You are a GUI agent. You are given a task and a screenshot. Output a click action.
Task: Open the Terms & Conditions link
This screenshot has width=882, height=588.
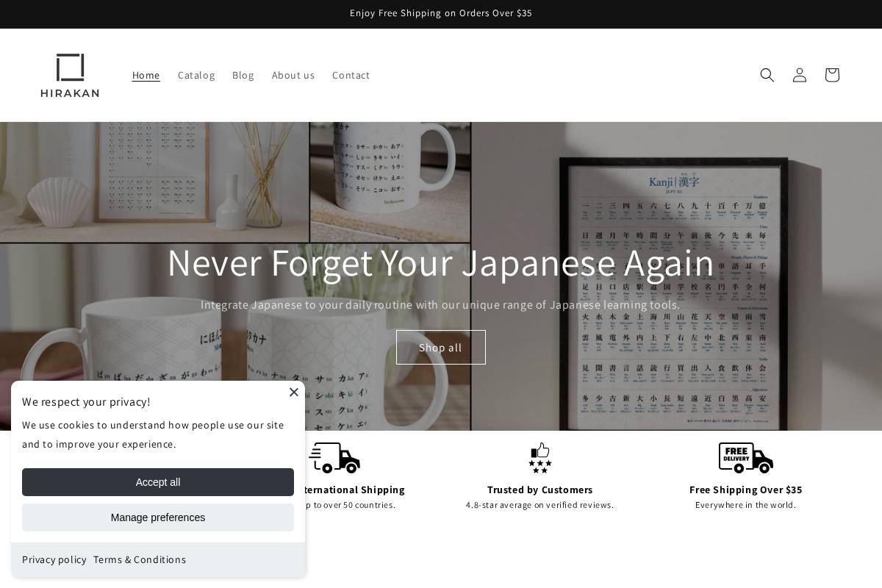point(139,559)
